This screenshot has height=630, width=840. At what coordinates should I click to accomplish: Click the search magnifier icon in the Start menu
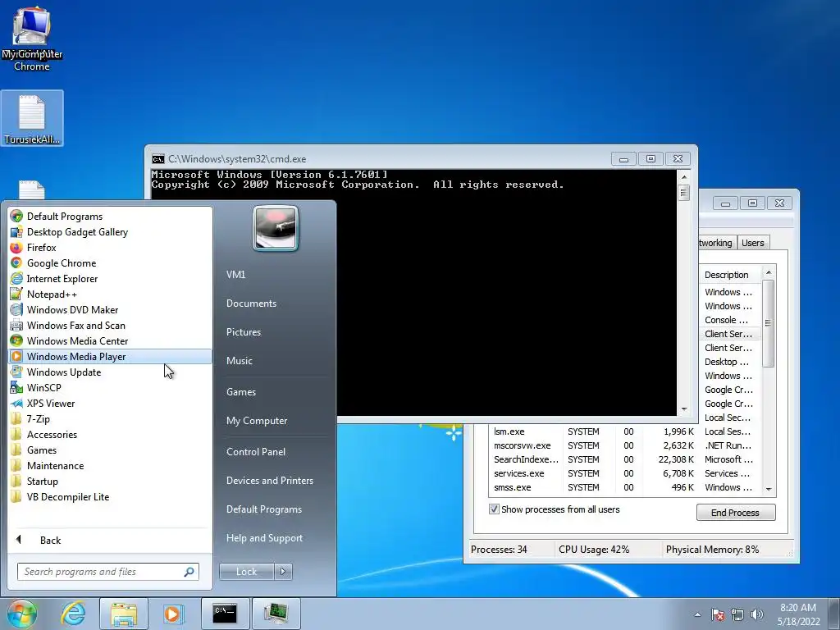click(189, 572)
